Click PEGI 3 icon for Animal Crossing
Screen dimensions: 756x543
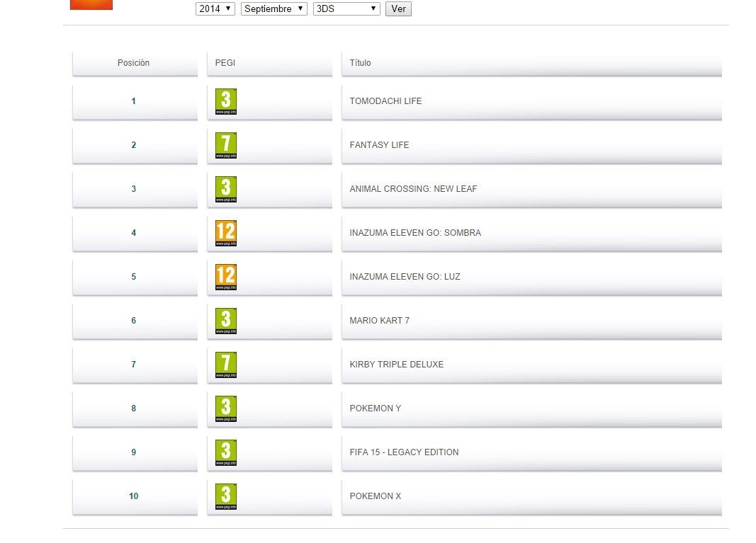click(x=225, y=190)
